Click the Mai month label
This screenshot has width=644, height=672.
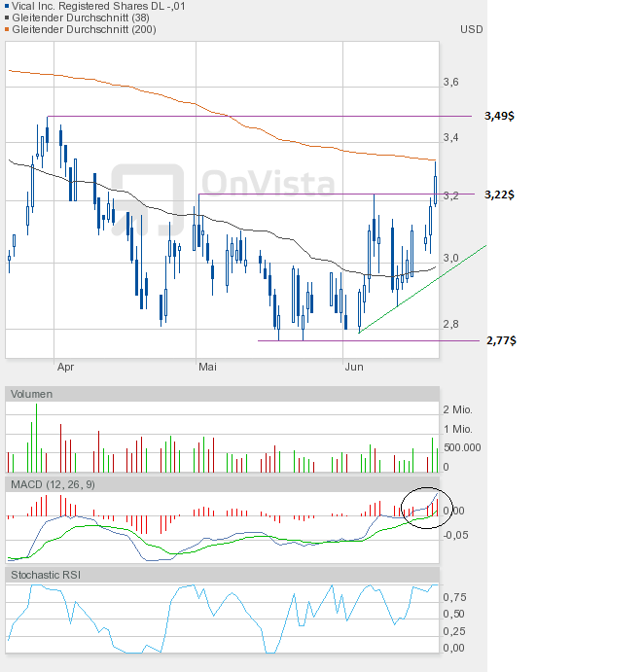tap(207, 367)
